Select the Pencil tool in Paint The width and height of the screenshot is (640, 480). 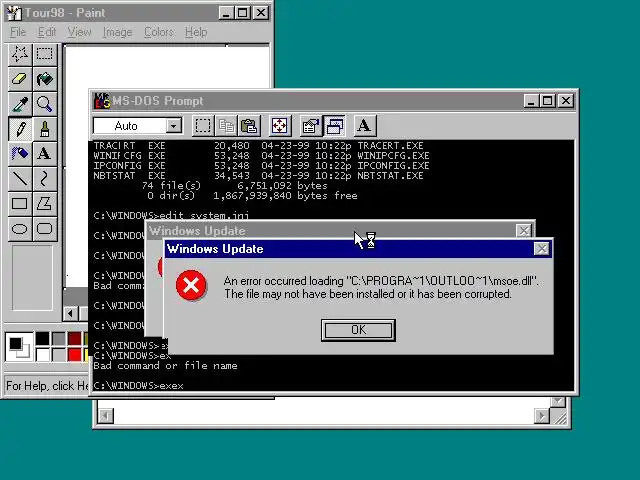20,129
